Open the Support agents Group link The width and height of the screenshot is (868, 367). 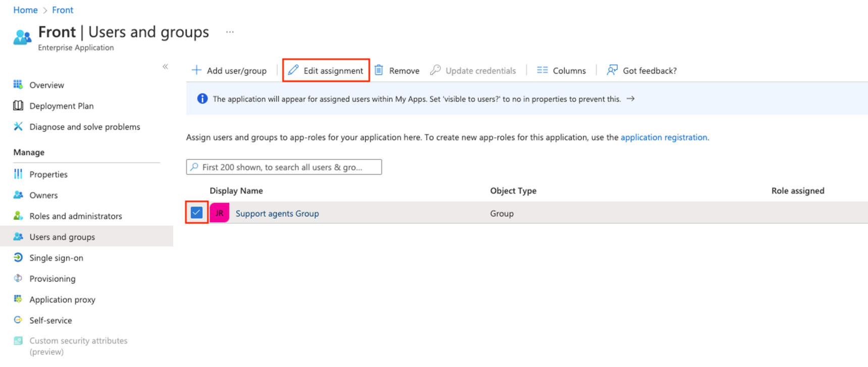point(277,213)
